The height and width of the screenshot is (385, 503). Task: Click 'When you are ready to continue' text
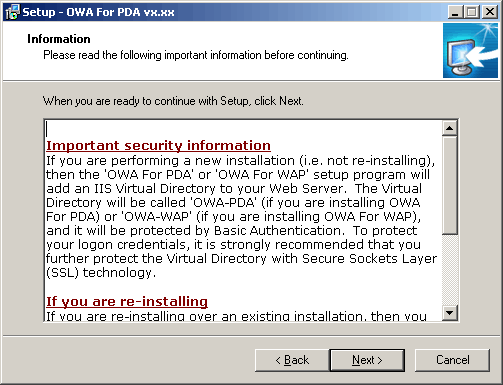click(173, 101)
